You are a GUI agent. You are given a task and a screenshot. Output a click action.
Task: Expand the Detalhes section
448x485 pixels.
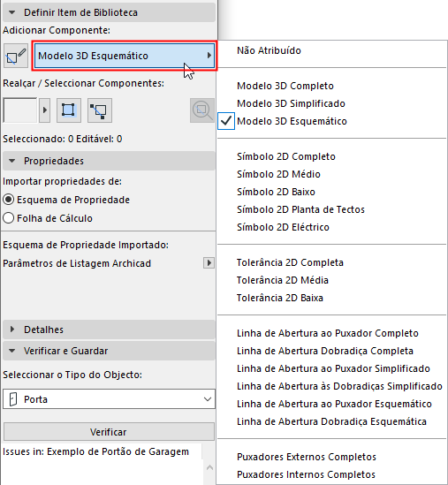pyautogui.click(x=109, y=330)
